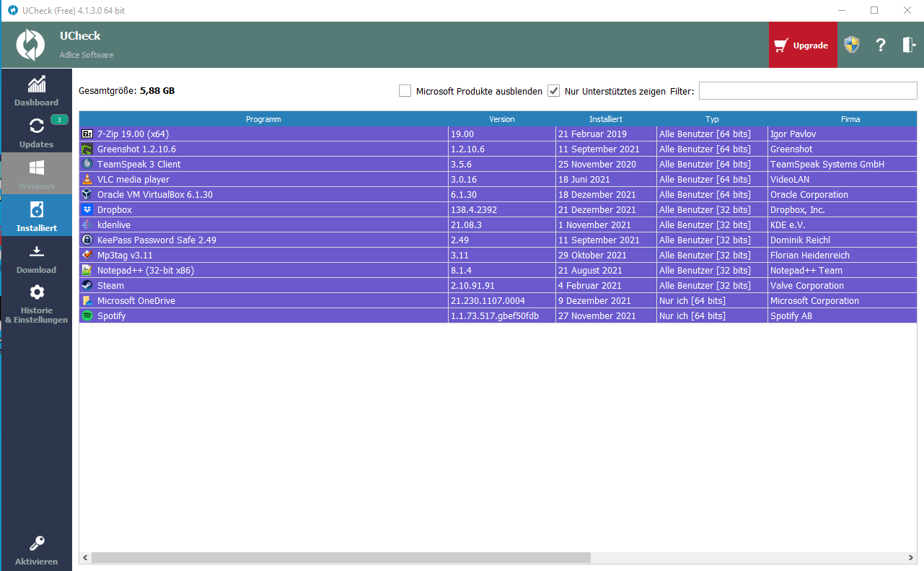Select the Dropbox row name
This screenshot has width=924, height=571.
115,210
